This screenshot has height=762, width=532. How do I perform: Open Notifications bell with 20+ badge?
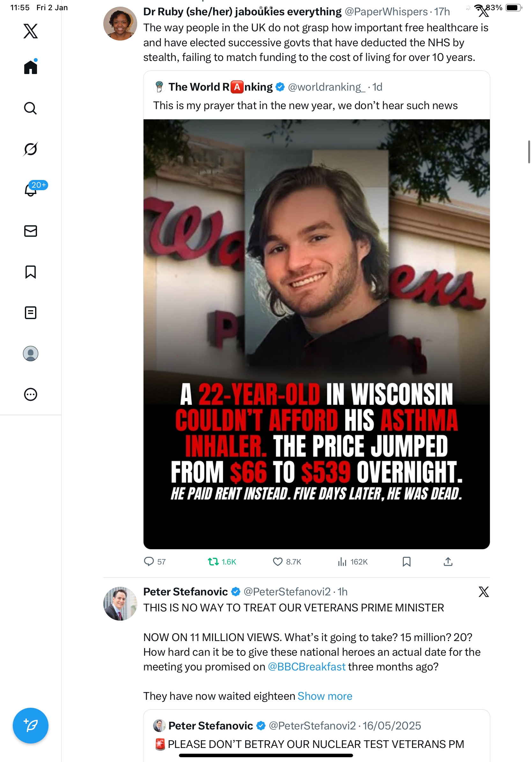coord(31,190)
